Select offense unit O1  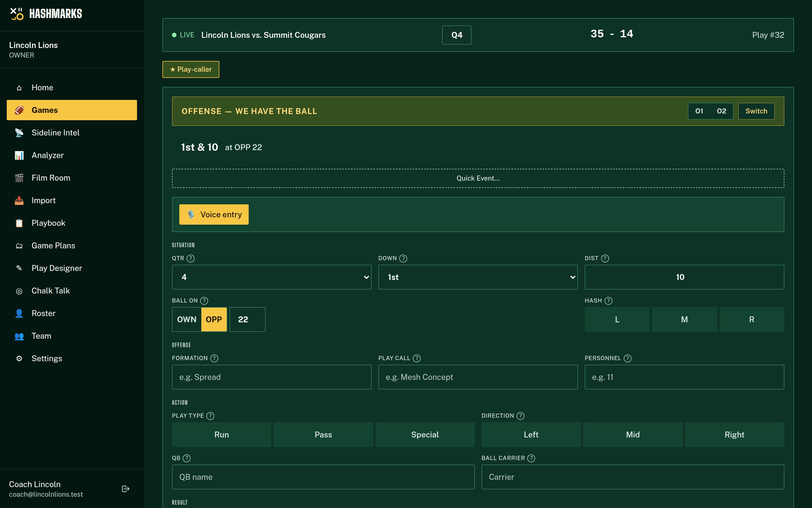click(x=699, y=111)
